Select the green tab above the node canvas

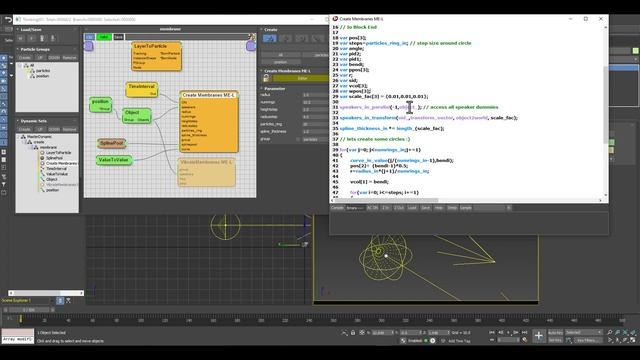click(x=104, y=37)
